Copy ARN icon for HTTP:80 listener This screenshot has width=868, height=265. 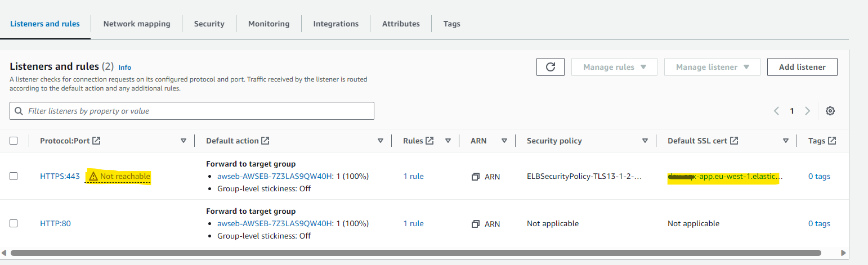click(x=476, y=224)
